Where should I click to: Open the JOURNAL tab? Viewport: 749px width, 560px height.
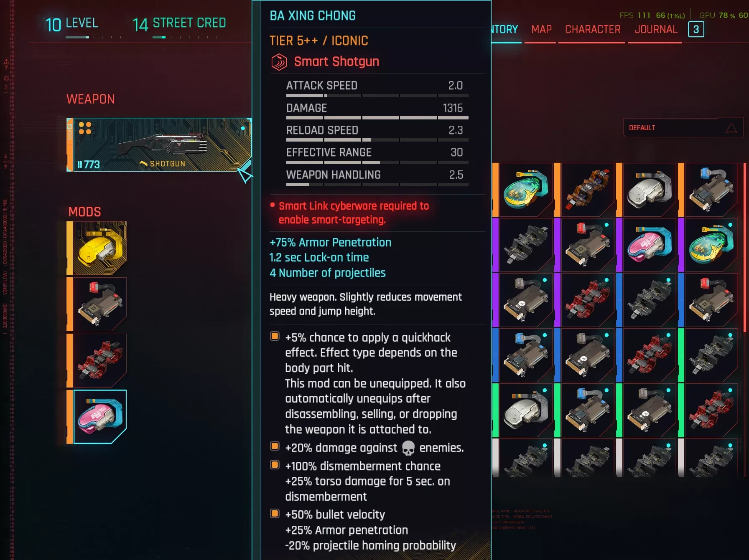[656, 29]
